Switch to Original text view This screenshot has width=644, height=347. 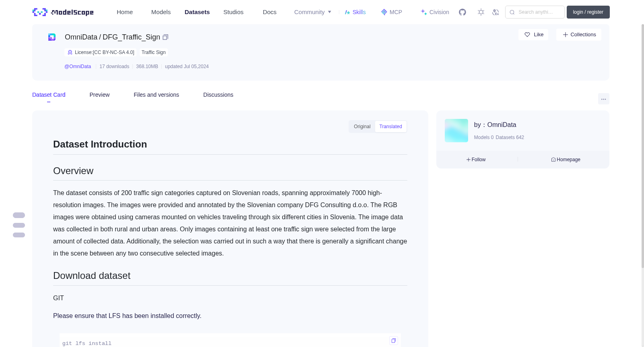(362, 127)
